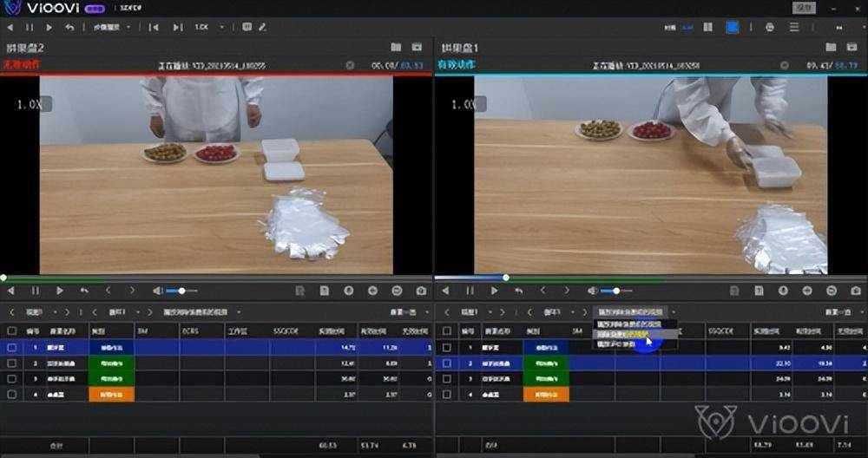Click the save-video icon in the left panel header

417,47
